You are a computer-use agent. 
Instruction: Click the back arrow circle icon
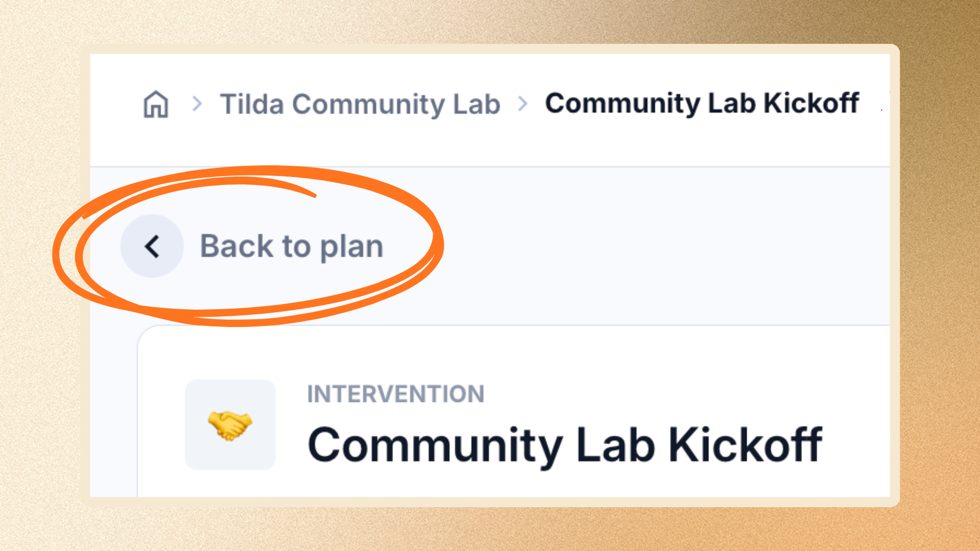[x=152, y=246]
